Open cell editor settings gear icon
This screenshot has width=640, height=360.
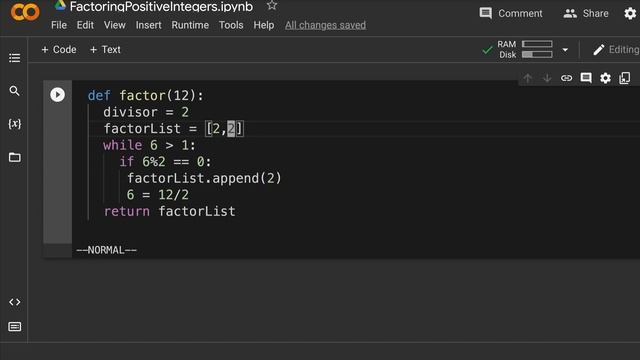[x=605, y=78]
